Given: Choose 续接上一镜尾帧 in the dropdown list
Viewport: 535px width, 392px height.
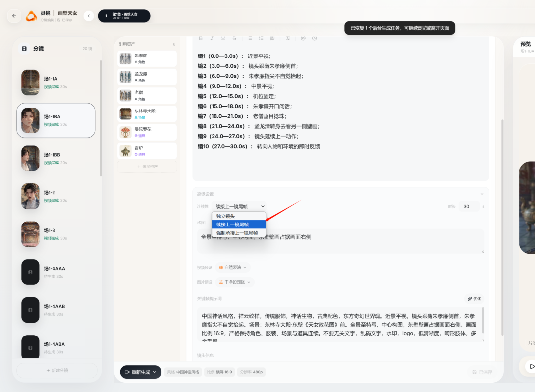Looking at the screenshot, I should click(238, 224).
